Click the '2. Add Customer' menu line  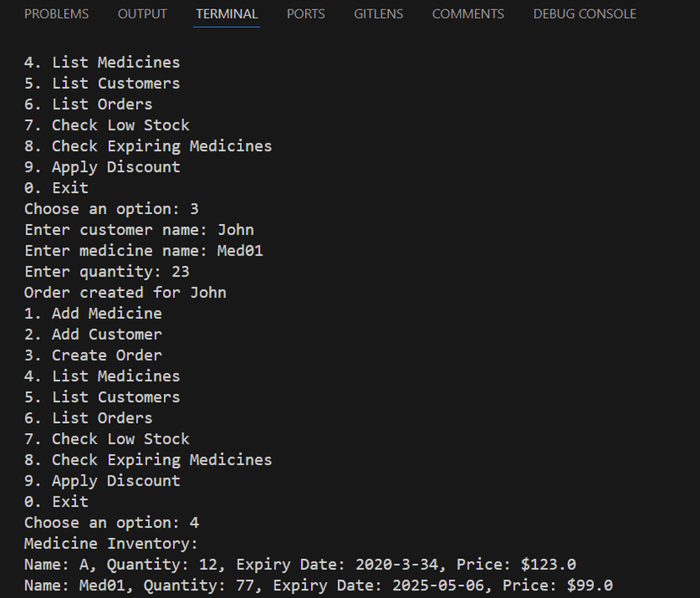click(x=93, y=334)
